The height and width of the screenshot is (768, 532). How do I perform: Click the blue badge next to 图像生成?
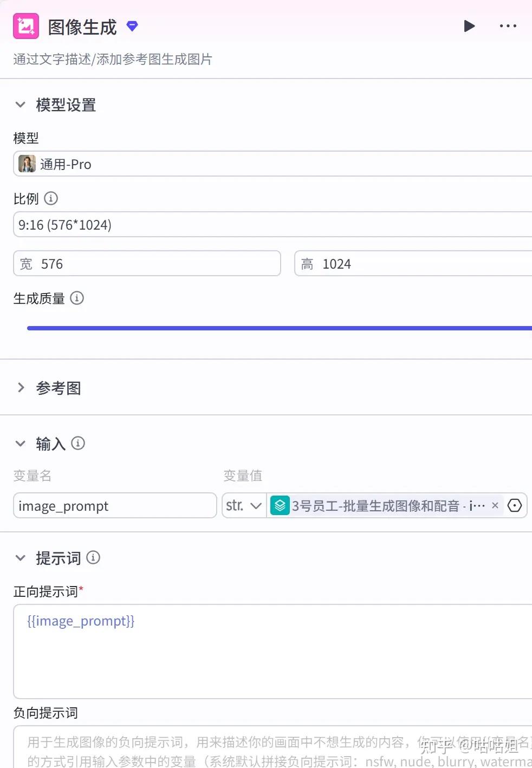coord(132,26)
